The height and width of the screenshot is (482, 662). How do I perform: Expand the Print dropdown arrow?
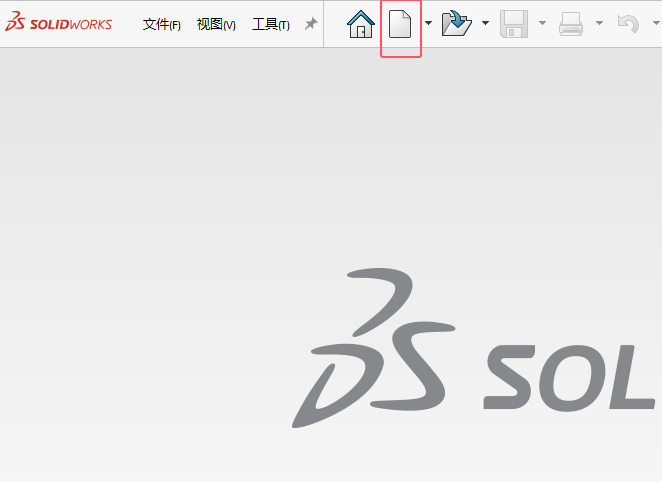pyautogui.click(x=599, y=23)
